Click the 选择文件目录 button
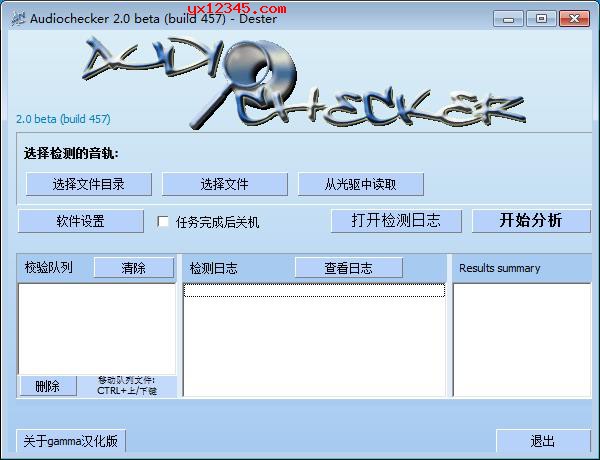 point(89,184)
